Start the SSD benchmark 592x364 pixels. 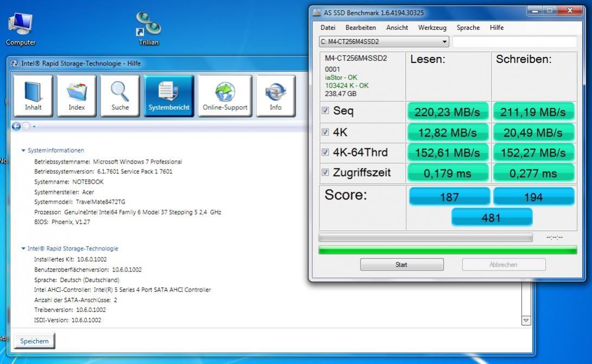click(x=402, y=265)
